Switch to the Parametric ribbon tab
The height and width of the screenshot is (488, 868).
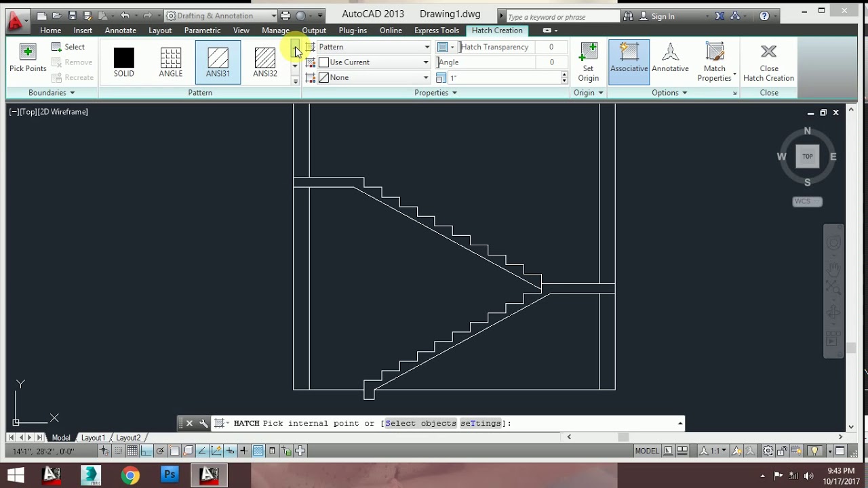pos(202,30)
